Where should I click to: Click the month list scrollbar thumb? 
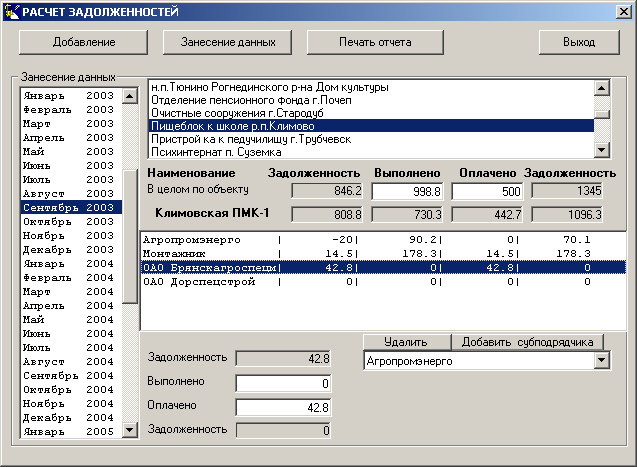[130, 237]
